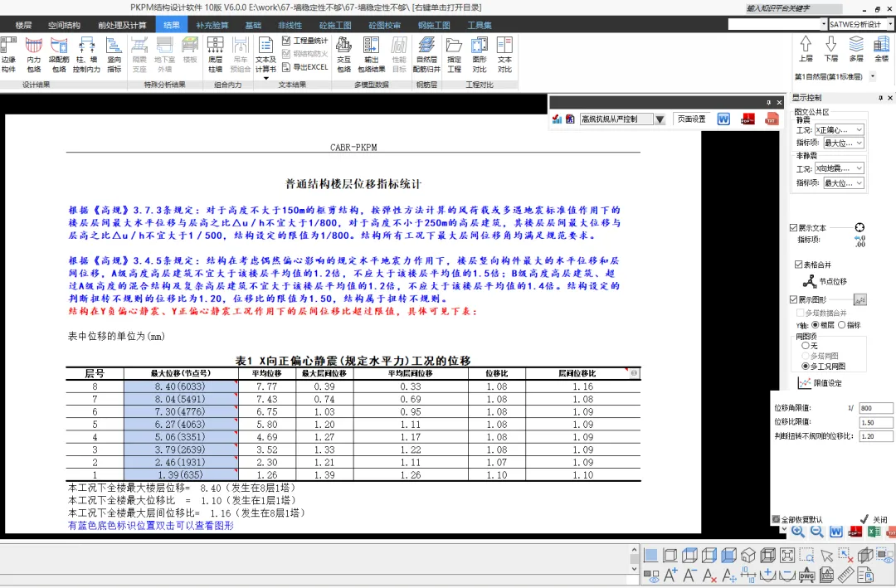Export to Excel from the bottom icon row
The image size is (896, 588).
tap(874, 532)
